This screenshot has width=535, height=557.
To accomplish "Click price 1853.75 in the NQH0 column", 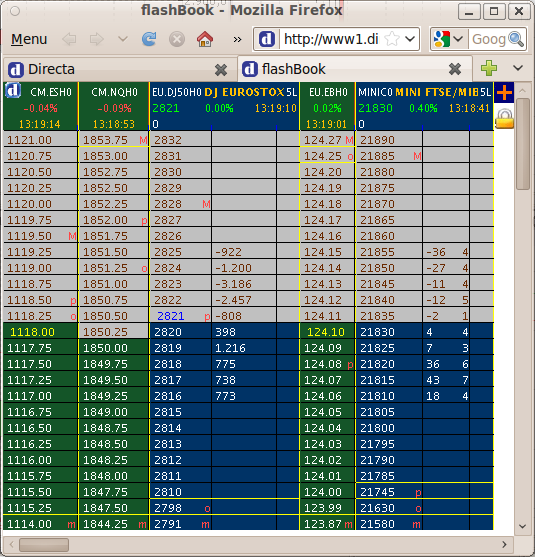I will coord(105,140).
